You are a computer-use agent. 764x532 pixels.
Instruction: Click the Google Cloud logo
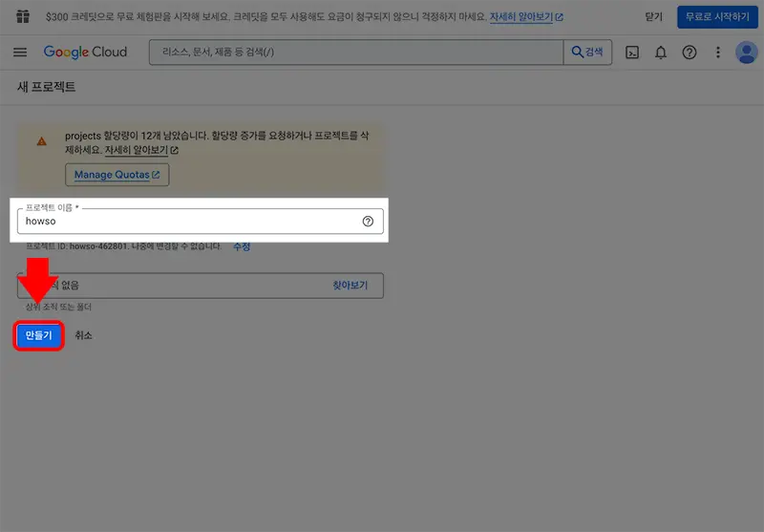pyautogui.click(x=85, y=53)
